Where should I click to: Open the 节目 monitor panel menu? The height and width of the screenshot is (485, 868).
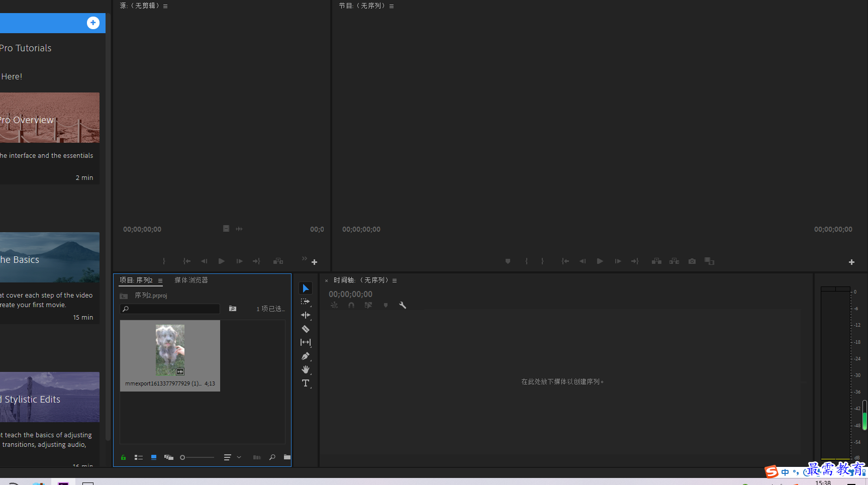pos(392,6)
